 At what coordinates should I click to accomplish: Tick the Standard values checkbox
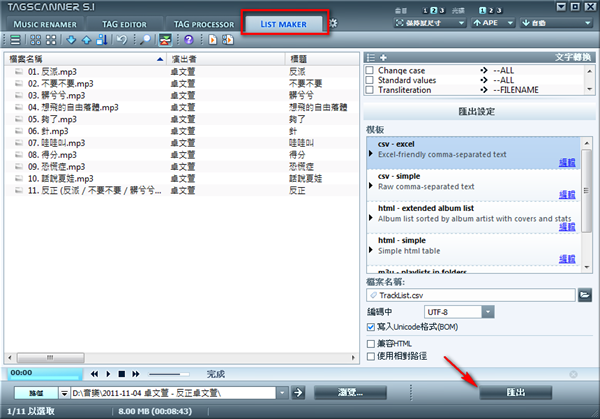click(371, 81)
